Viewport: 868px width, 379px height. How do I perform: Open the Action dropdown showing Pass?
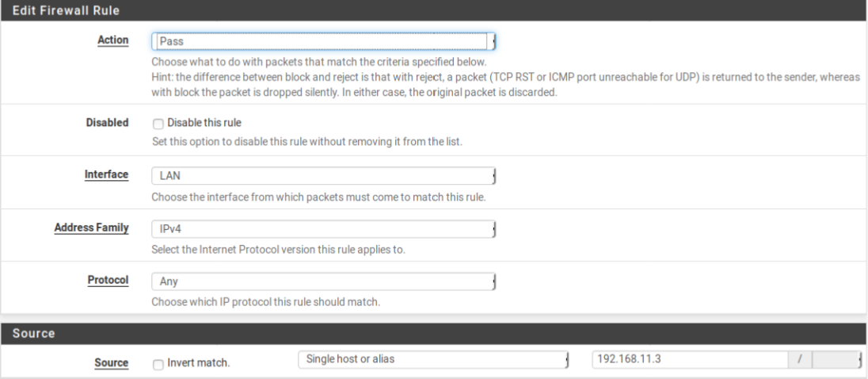click(322, 41)
